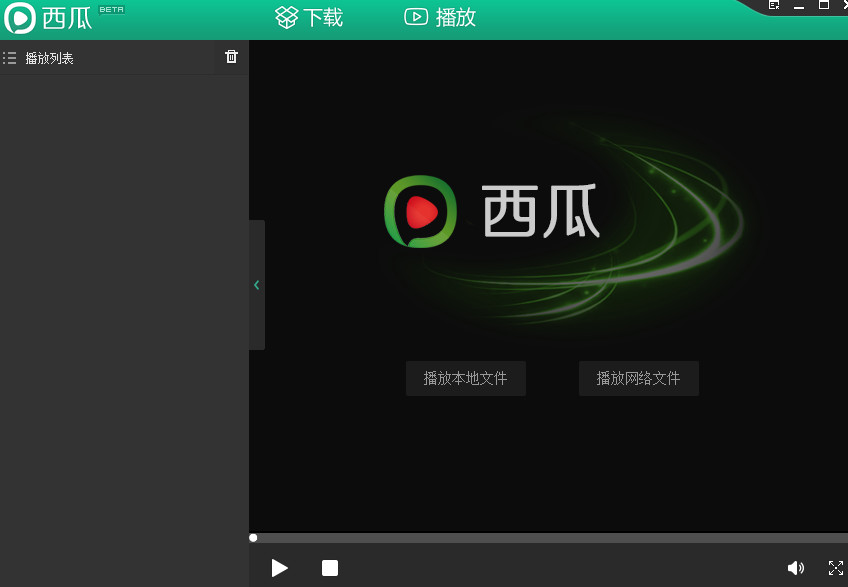The image size is (848, 587).
Task: Enter fullscreen mode using the expand icon
Action: click(836, 568)
